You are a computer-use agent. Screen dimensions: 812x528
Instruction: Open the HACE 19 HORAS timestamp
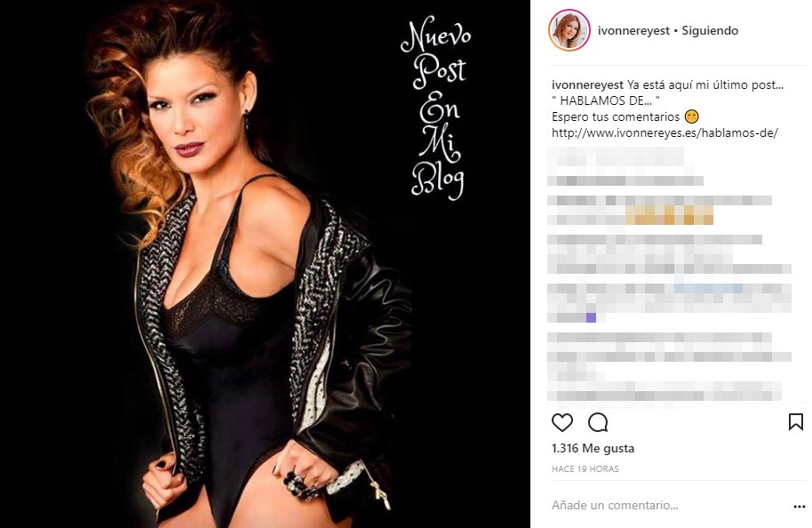tap(585, 469)
